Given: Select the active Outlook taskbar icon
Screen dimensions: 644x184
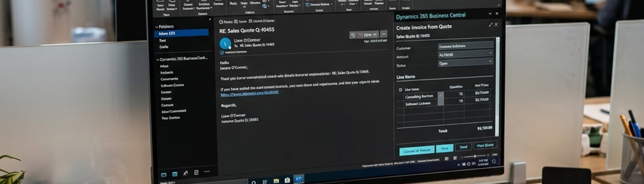Looking at the screenshot, I should 299,179.
